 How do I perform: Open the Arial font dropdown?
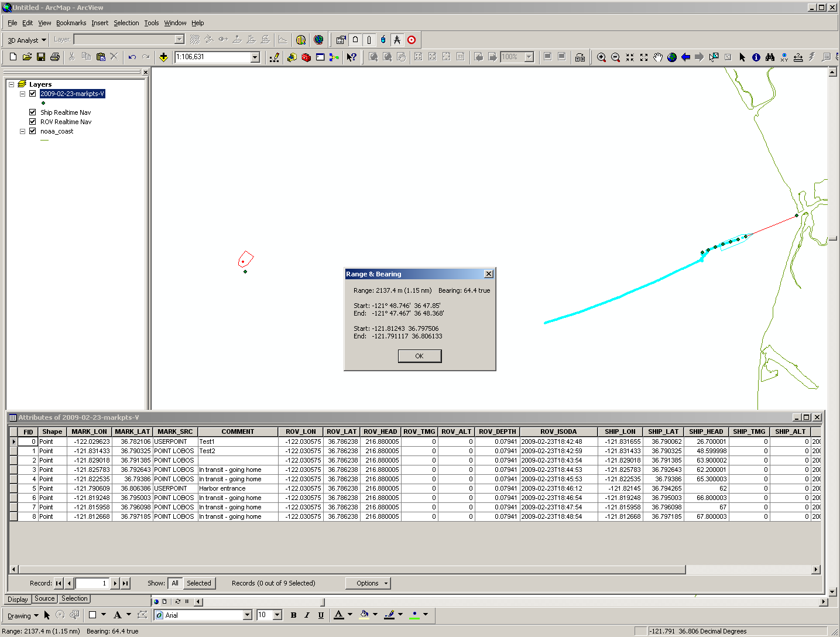coord(247,615)
